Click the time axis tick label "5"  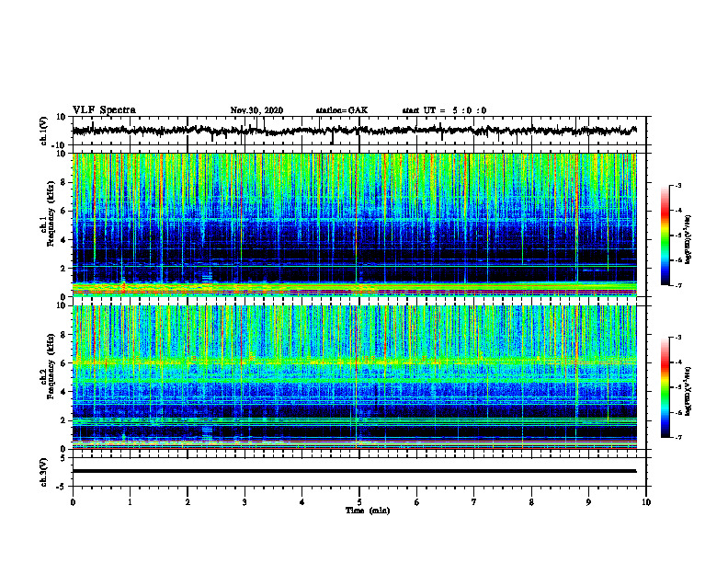(x=359, y=502)
